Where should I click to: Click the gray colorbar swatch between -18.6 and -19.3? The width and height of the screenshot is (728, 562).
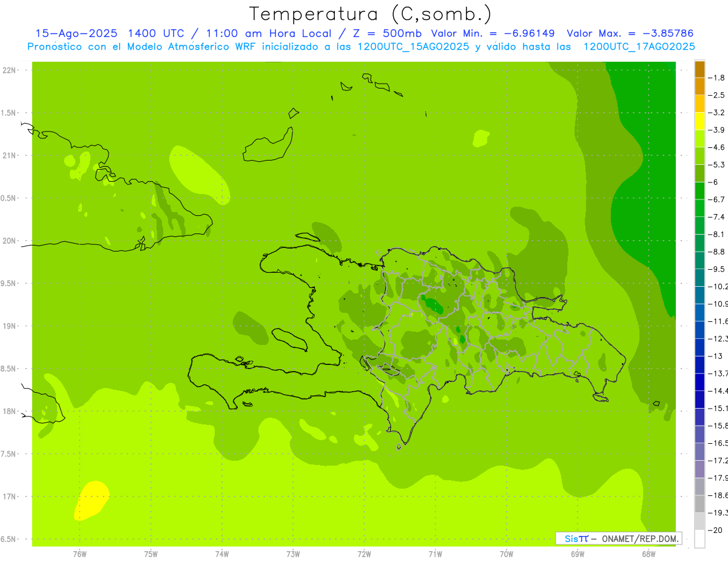click(699, 504)
